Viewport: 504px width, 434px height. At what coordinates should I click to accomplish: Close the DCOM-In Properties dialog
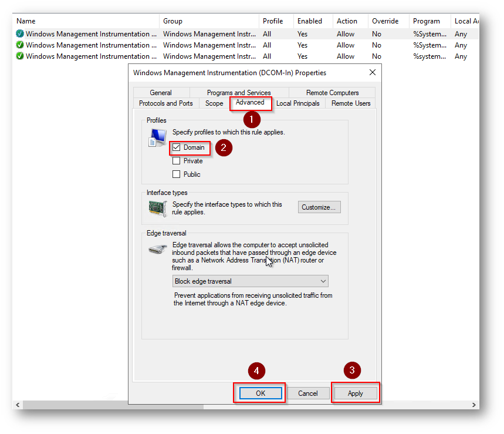pyautogui.click(x=372, y=72)
